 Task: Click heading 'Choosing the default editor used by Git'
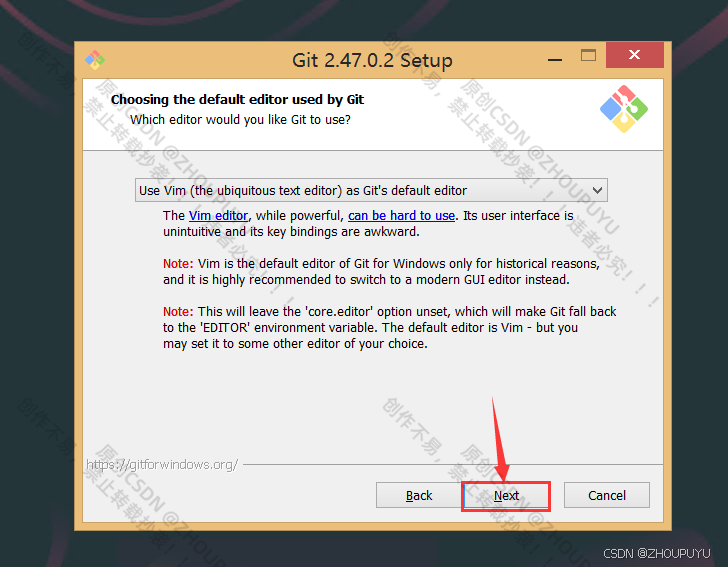(237, 99)
